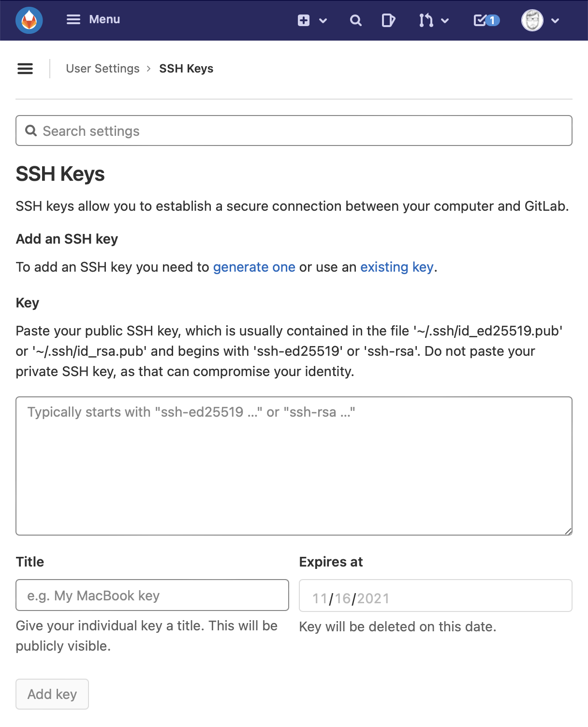The height and width of the screenshot is (727, 588).
Task: Toggle the sidebar hamburger icon
Action: 25,69
